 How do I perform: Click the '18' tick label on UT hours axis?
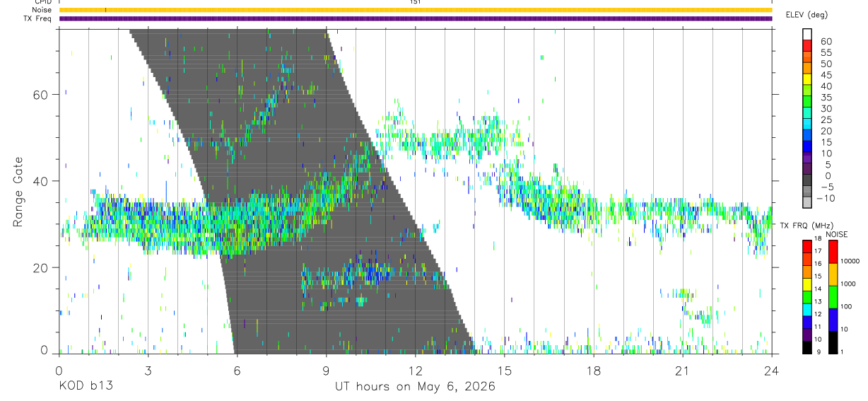[x=594, y=371]
